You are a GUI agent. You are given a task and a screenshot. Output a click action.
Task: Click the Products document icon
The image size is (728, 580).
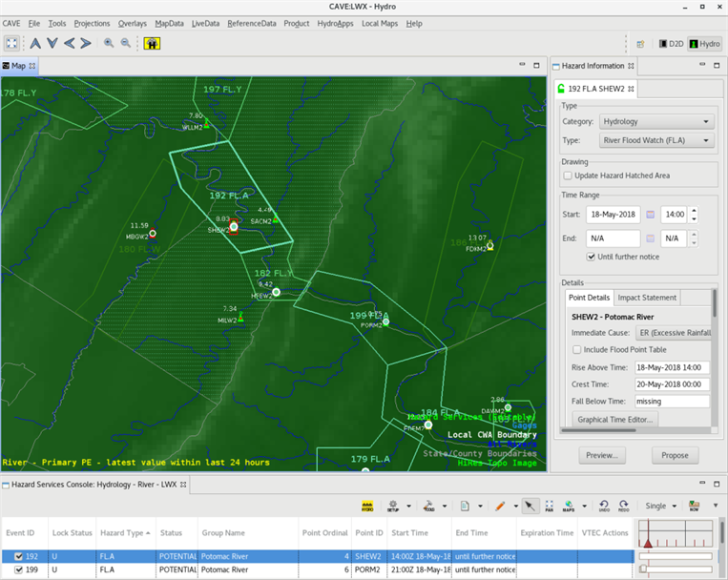(465, 507)
